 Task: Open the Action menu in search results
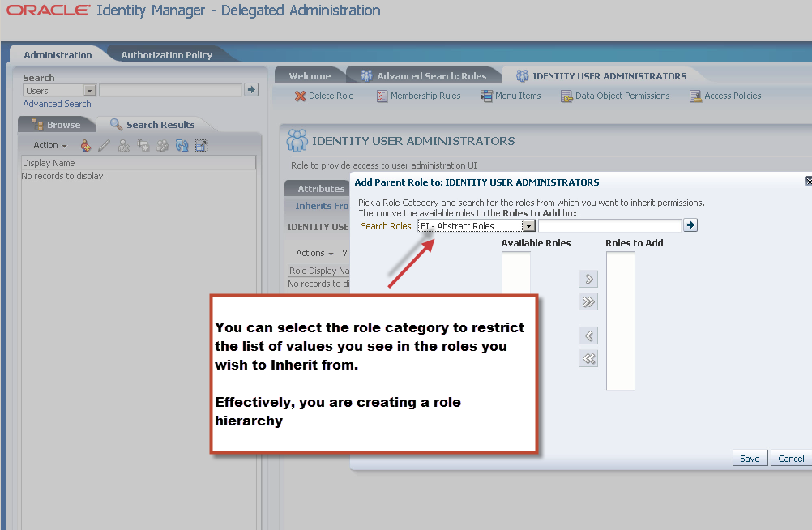[x=50, y=146]
